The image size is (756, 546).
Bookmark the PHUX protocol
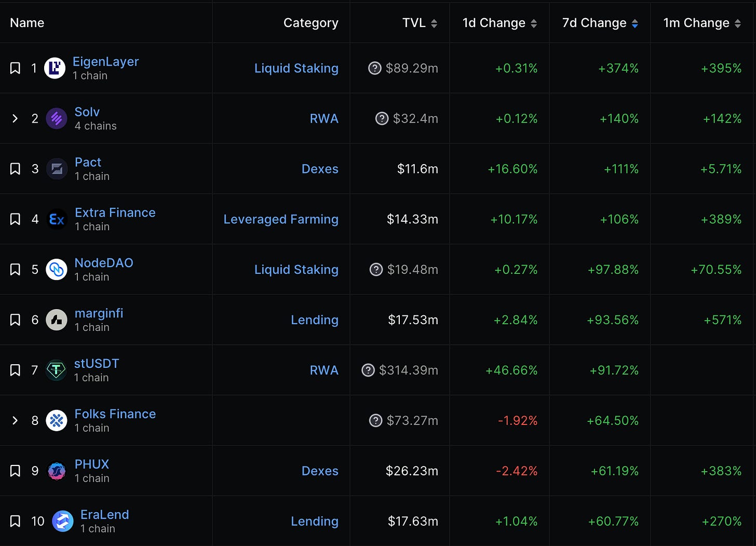(15, 471)
